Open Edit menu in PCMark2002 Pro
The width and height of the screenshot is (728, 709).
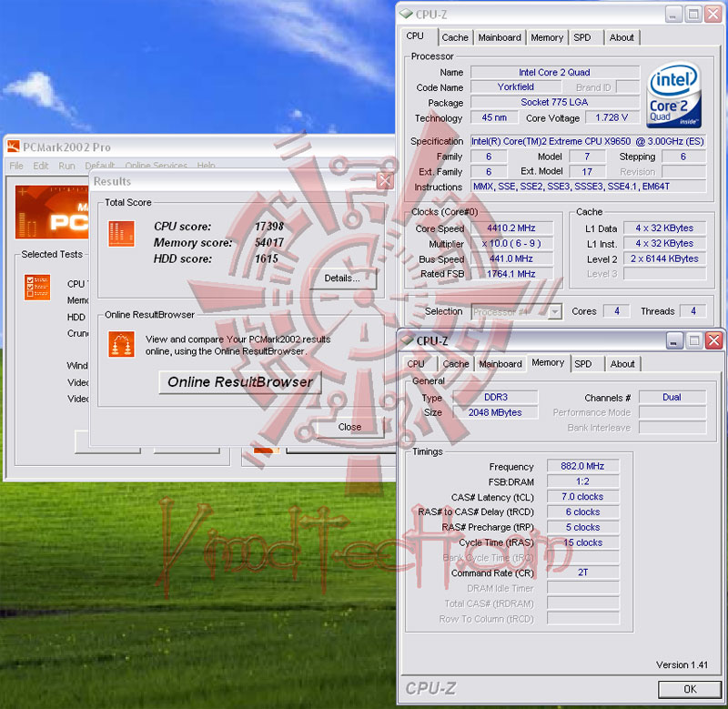[x=40, y=166]
